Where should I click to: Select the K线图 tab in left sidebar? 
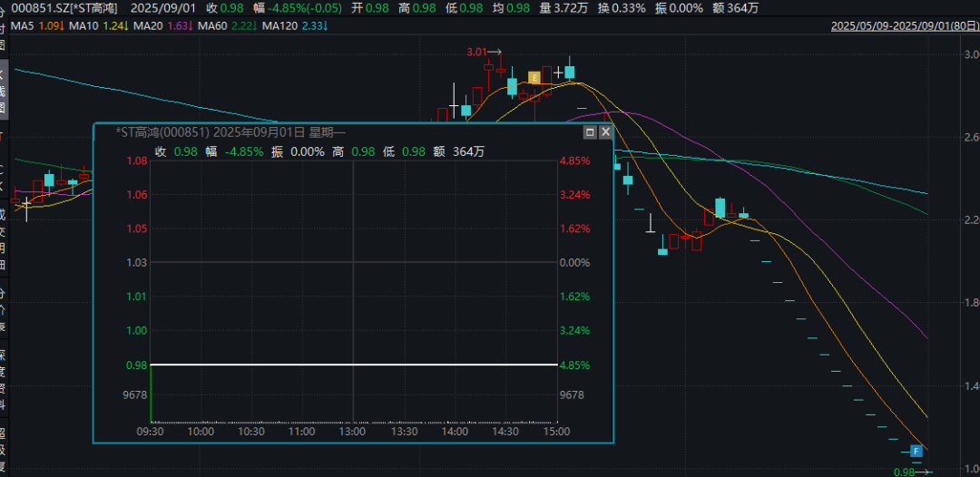point(3,91)
